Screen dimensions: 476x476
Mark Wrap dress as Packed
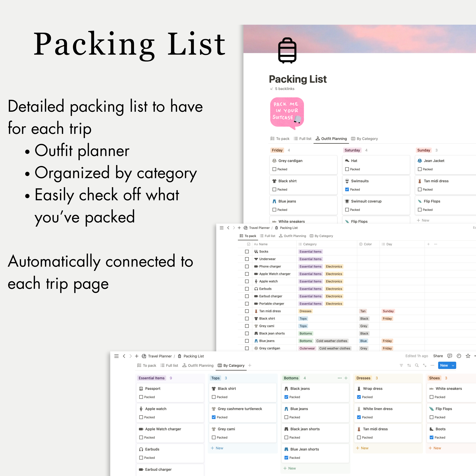coord(359,397)
